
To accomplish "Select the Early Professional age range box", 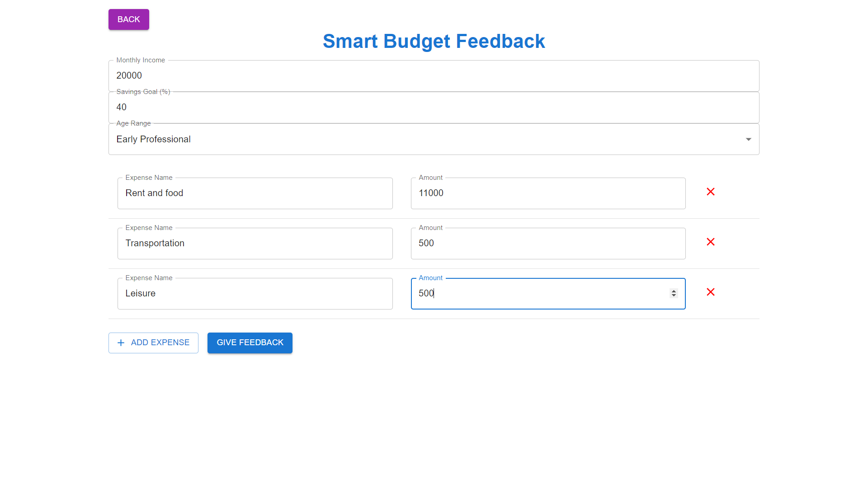I will pyautogui.click(x=407, y=139).
